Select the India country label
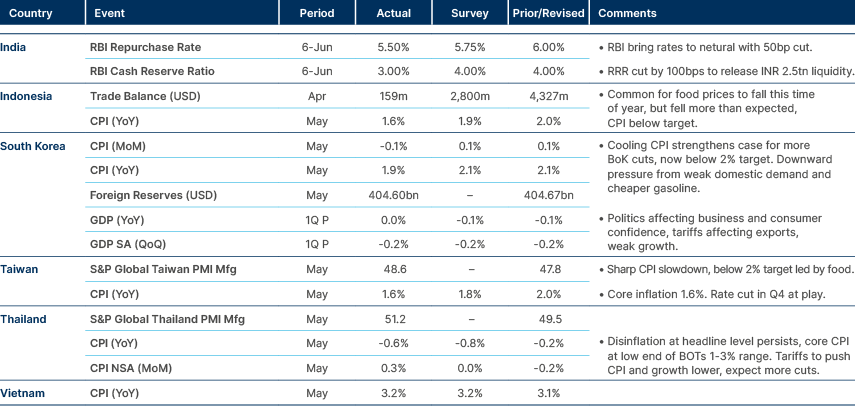The height and width of the screenshot is (406, 855). 13,47
